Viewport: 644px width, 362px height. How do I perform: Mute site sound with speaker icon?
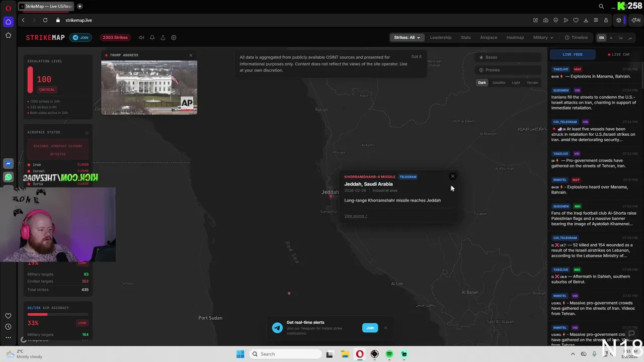(141, 38)
